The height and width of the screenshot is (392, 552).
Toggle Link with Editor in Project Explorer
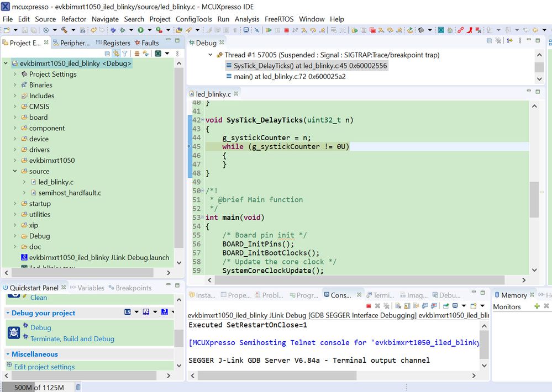coord(116,54)
